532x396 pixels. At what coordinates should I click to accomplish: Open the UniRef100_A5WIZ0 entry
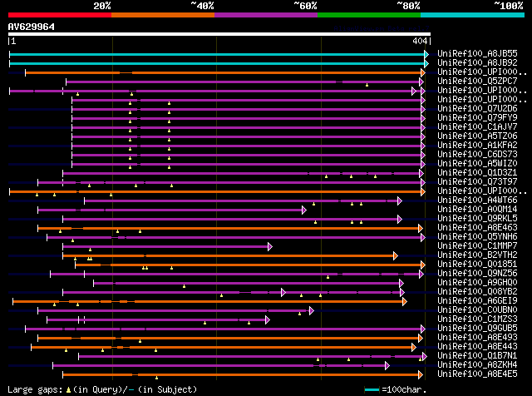pyautogui.click(x=477, y=164)
